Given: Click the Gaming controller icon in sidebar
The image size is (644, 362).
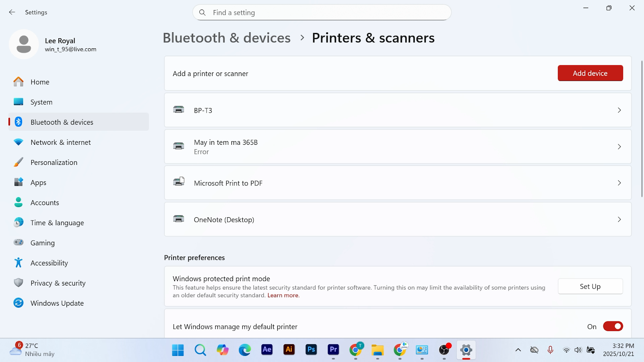Looking at the screenshot, I should click(19, 242).
